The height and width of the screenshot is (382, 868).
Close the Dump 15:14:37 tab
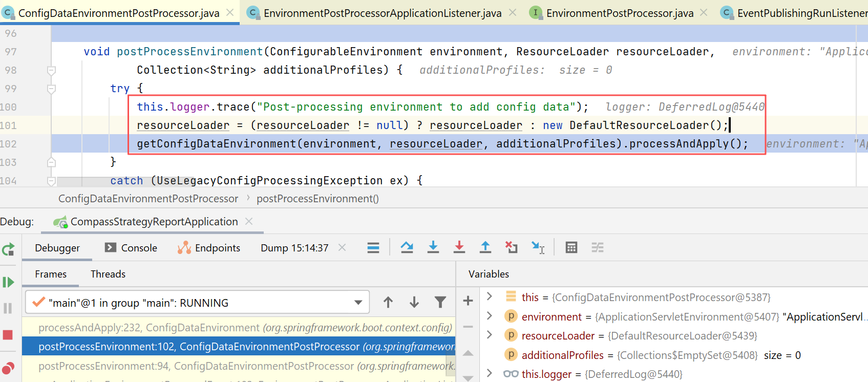[x=342, y=248]
